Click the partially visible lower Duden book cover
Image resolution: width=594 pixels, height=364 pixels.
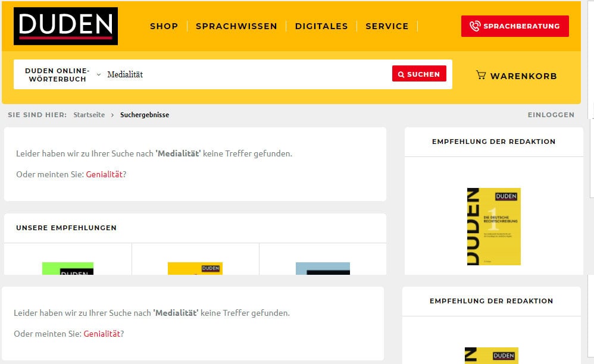492,356
